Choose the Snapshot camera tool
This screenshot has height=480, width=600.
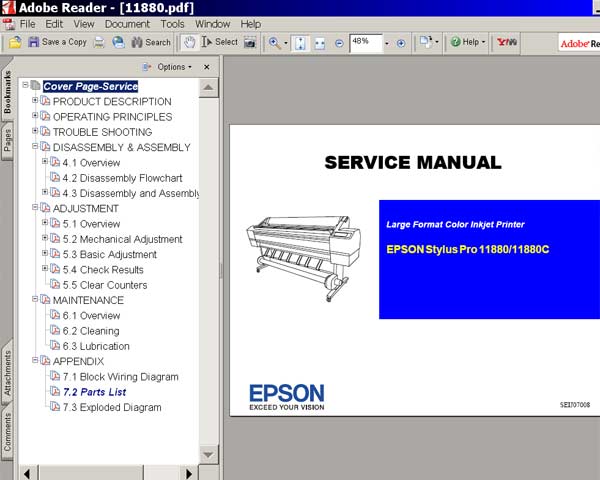point(250,42)
